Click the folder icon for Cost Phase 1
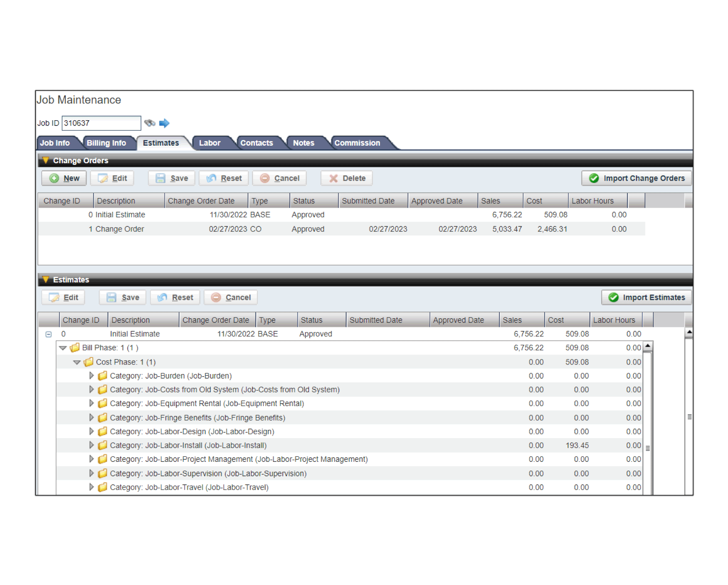The height and width of the screenshot is (585, 728). click(x=89, y=362)
